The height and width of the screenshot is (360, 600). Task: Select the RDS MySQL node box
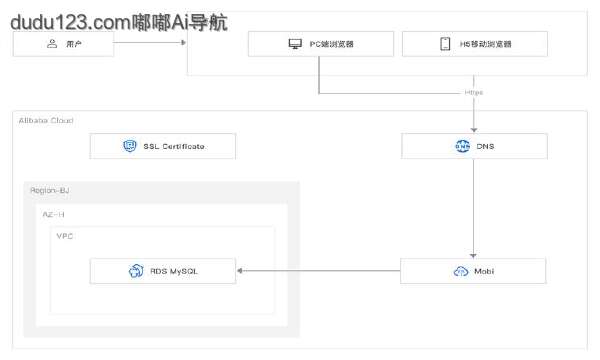point(163,271)
